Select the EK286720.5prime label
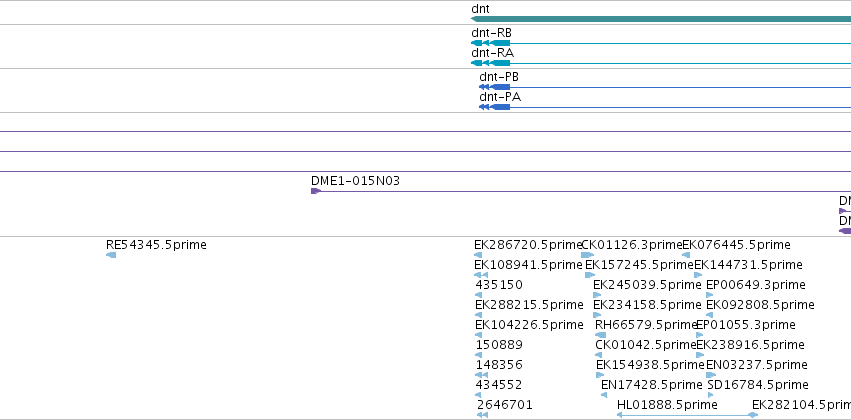The width and height of the screenshot is (851, 420). pyautogui.click(x=528, y=245)
